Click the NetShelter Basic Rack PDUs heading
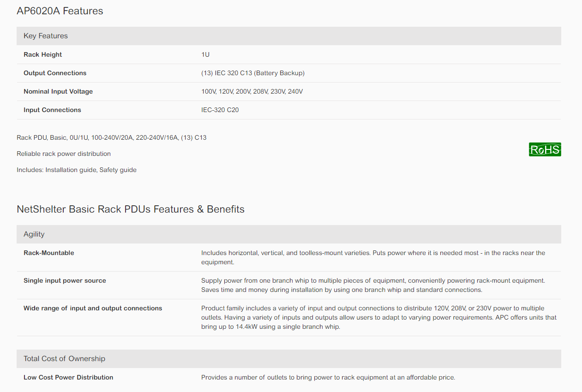 (131, 209)
